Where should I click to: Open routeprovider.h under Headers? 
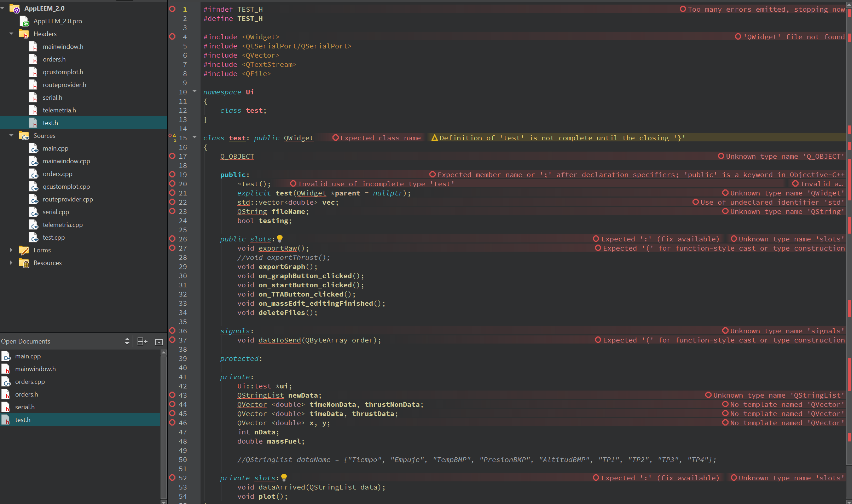pos(64,85)
